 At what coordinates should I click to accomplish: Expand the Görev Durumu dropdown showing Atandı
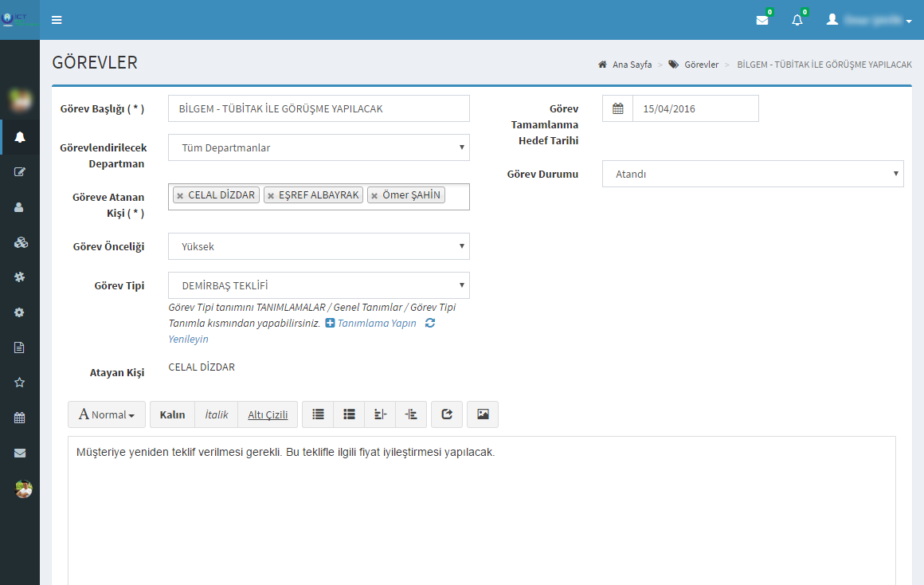coord(753,174)
